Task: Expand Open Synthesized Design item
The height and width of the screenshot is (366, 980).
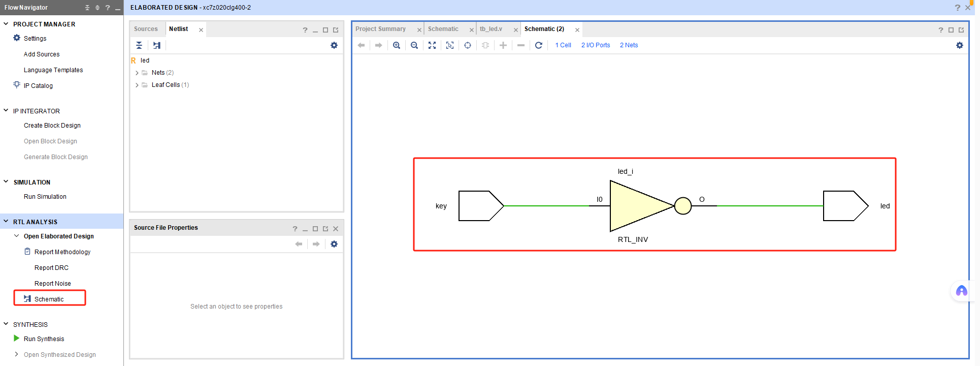Action: [x=16, y=354]
